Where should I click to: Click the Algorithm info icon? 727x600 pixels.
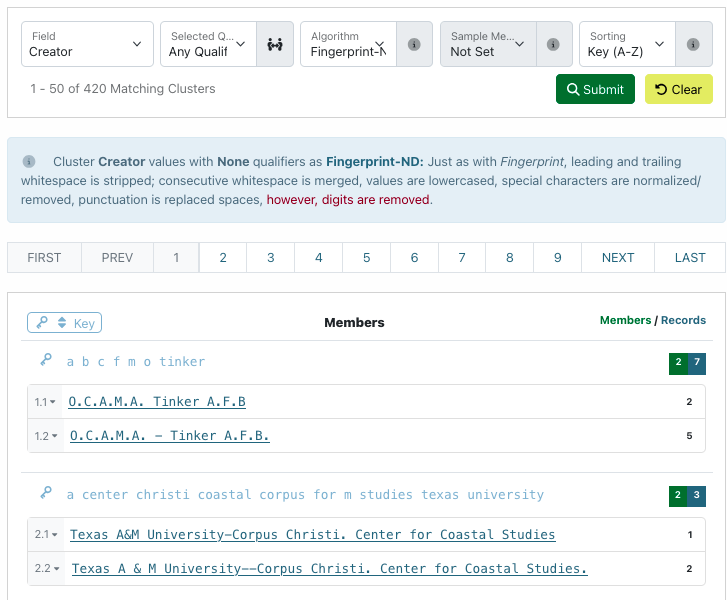point(414,45)
